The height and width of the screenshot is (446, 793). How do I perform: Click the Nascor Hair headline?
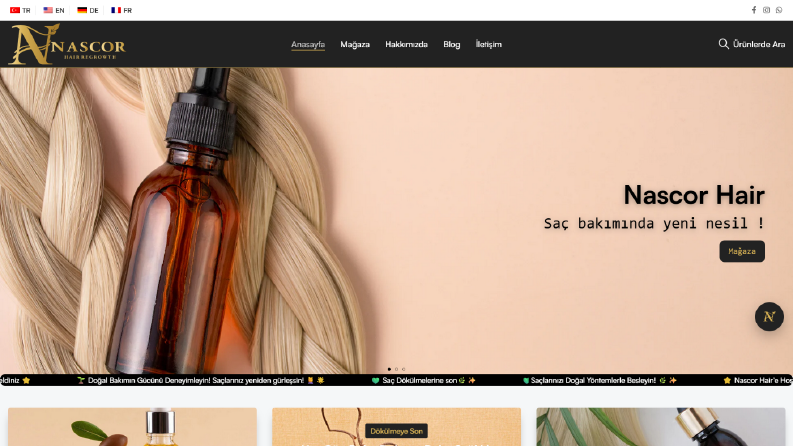coord(694,195)
